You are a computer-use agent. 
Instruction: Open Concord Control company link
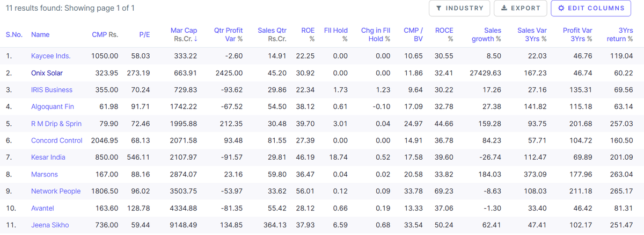pos(57,140)
